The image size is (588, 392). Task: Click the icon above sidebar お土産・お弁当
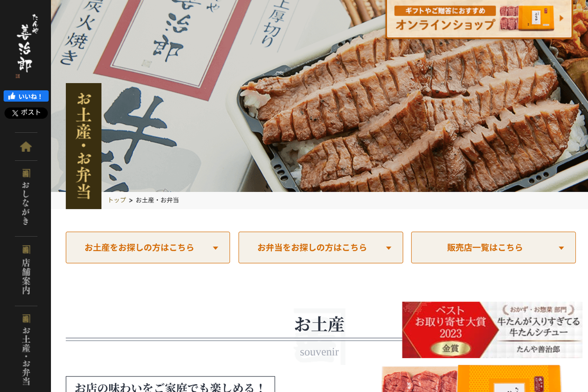coord(26,319)
